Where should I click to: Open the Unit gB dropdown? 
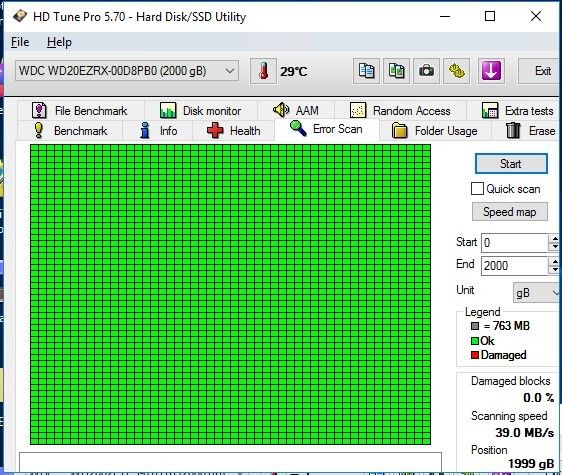coord(537,293)
